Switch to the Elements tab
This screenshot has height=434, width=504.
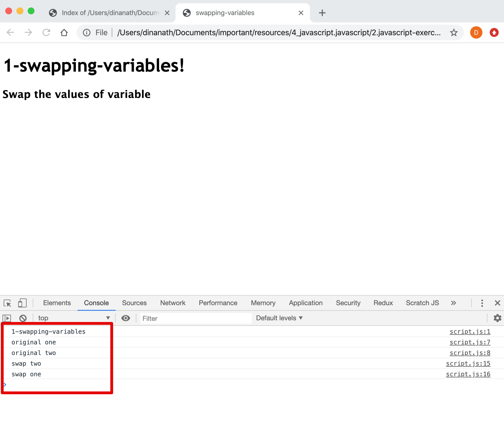(x=57, y=303)
